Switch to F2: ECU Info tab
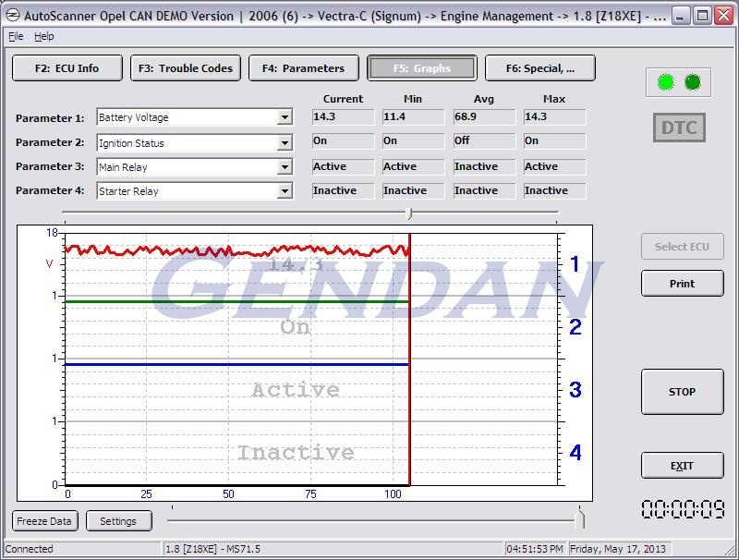739x560 pixels. tap(67, 68)
